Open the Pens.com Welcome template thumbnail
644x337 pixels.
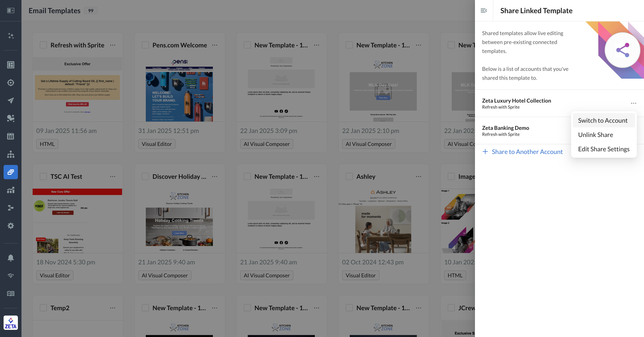179,89
